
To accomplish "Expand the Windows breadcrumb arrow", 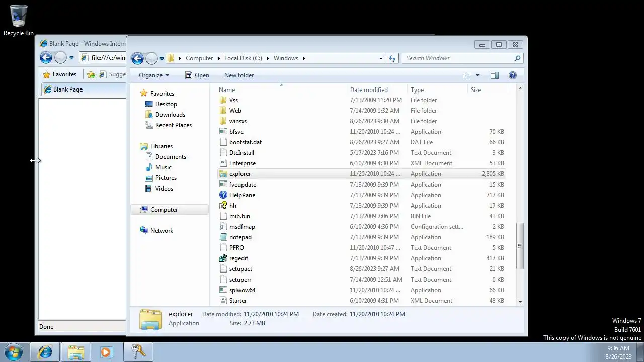I will click(x=304, y=58).
